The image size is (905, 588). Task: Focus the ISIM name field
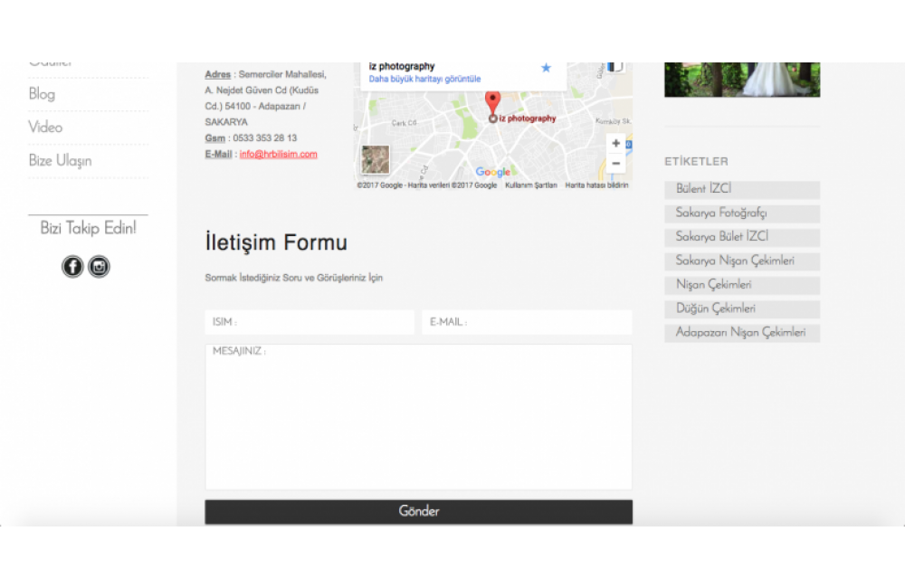click(309, 322)
